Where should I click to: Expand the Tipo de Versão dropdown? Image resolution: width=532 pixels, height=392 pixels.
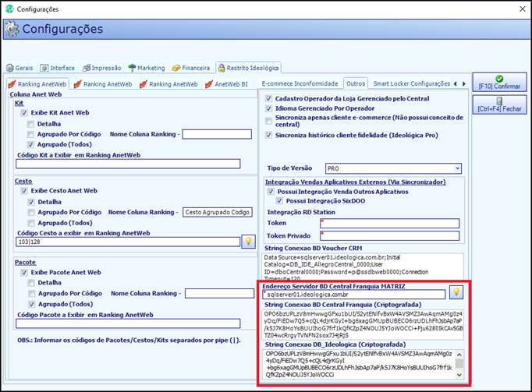pyautogui.click(x=457, y=168)
